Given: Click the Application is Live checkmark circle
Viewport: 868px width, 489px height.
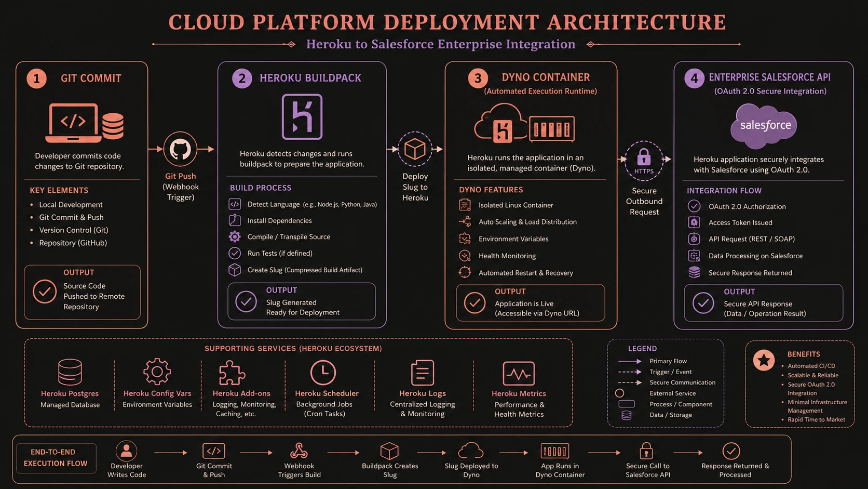Looking at the screenshot, I should pos(474,302).
